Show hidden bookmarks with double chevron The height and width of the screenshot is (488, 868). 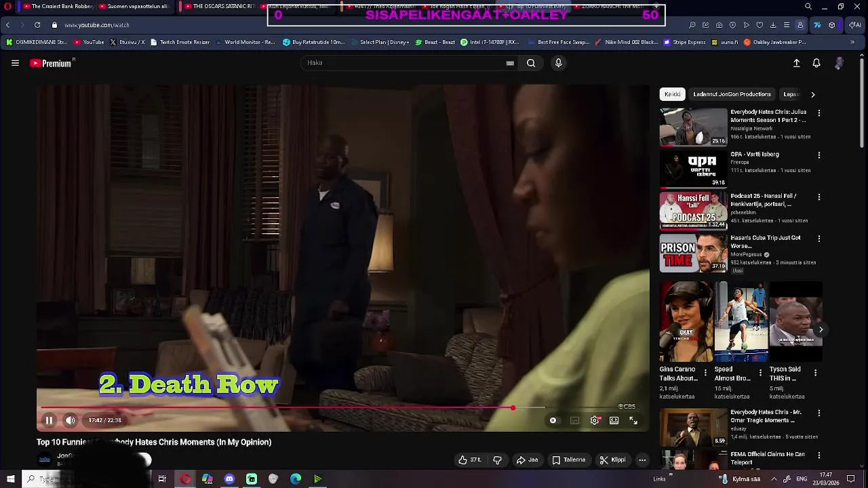click(852, 42)
